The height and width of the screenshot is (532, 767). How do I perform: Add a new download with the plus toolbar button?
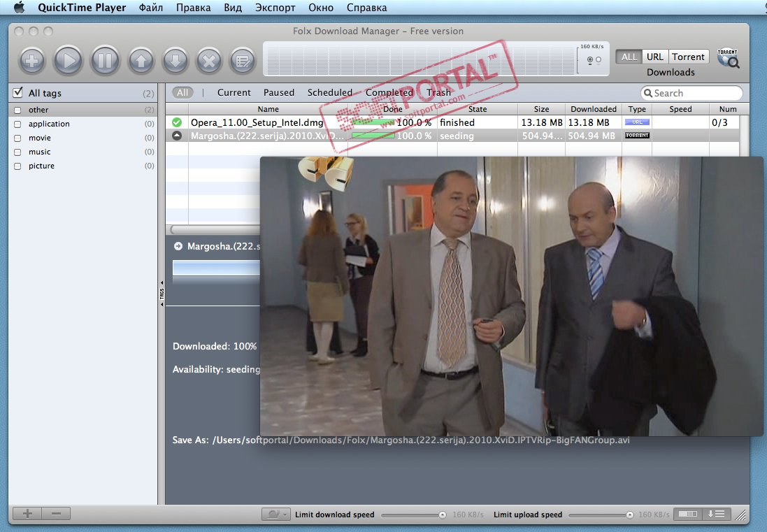coord(31,61)
